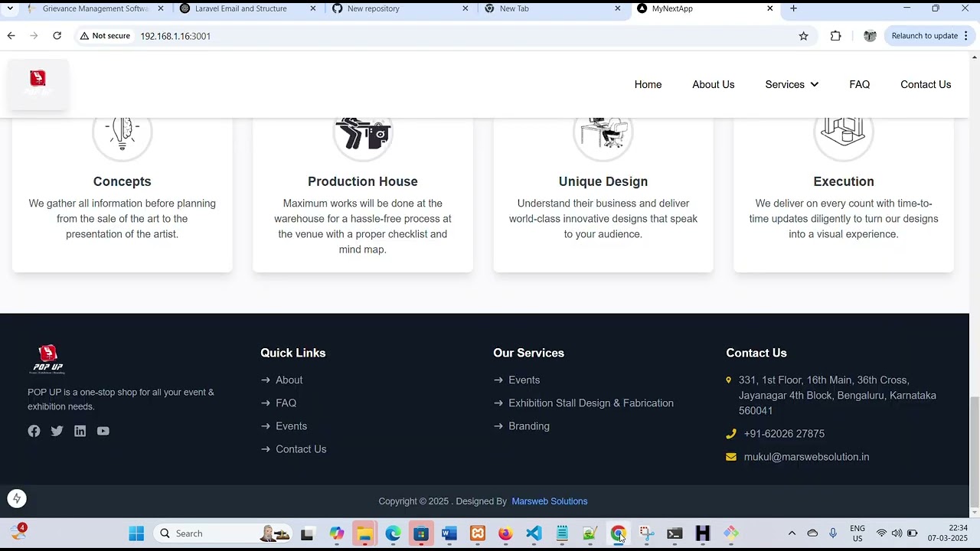Follow the FAQ quick link in the footer
Viewport: 980px width, 551px height.
[286, 403]
